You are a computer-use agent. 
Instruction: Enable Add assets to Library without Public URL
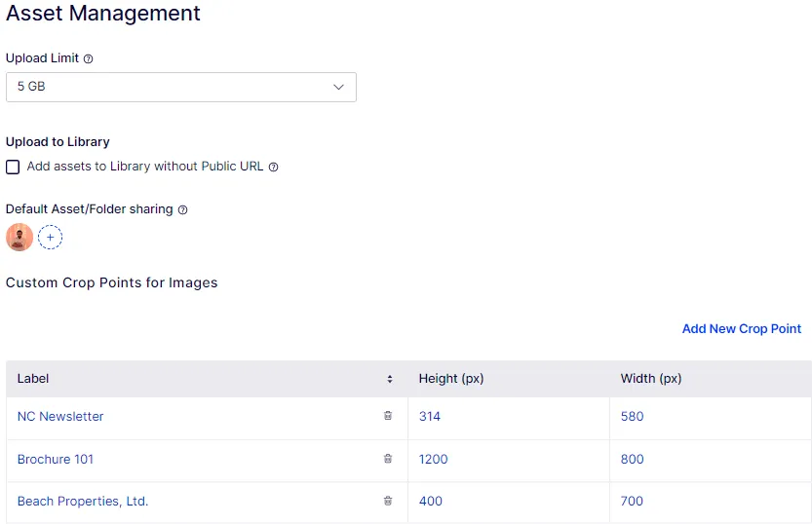click(13, 168)
